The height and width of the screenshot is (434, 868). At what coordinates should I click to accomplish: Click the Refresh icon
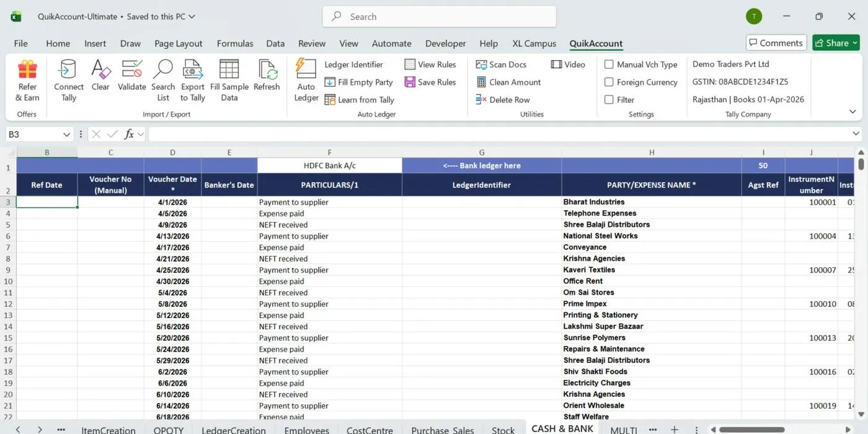[x=267, y=76]
